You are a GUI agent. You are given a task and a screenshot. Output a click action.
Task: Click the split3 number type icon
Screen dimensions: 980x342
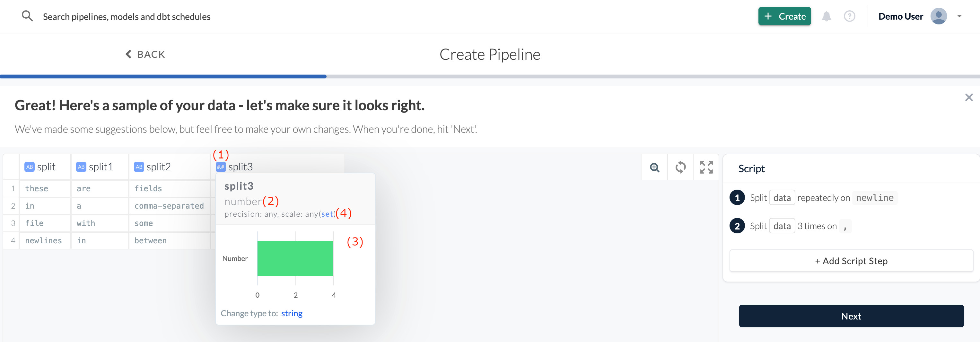tap(221, 167)
